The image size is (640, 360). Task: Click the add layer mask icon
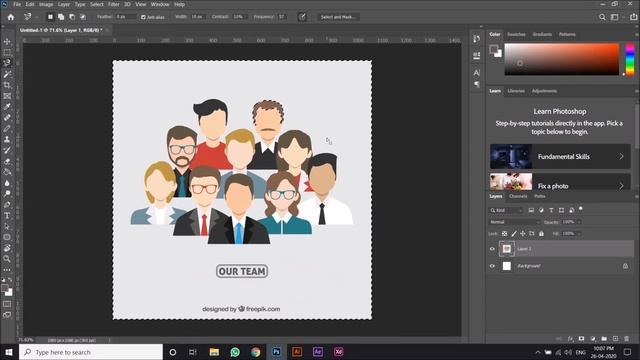point(582,339)
